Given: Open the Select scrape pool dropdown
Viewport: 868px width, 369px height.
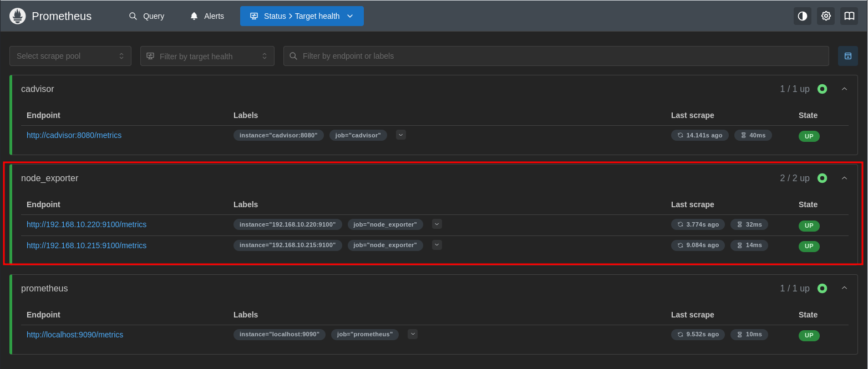Looking at the screenshot, I should pos(70,56).
